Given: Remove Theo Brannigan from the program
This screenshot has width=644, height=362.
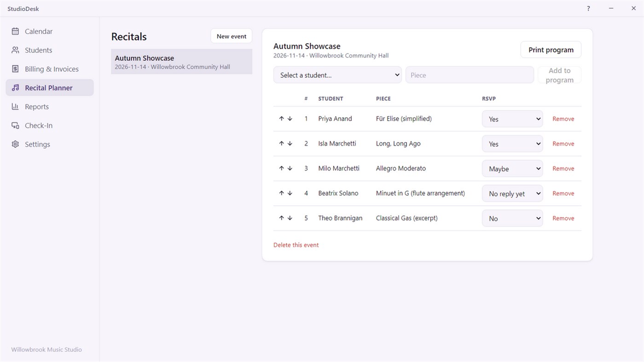Looking at the screenshot, I should pyautogui.click(x=563, y=218).
